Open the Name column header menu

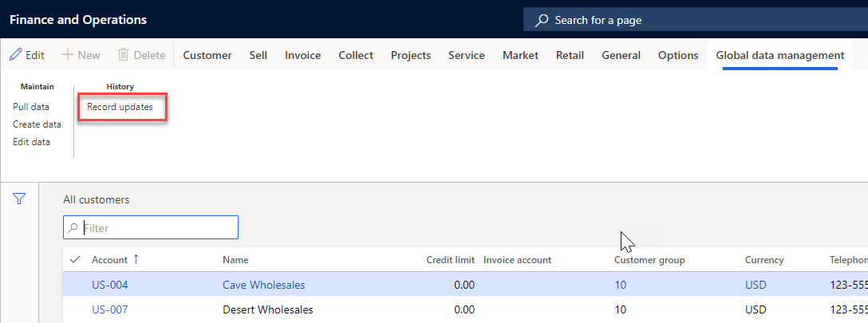(235, 260)
